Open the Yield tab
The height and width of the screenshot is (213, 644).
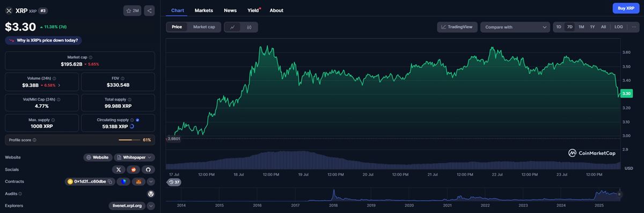click(x=253, y=10)
